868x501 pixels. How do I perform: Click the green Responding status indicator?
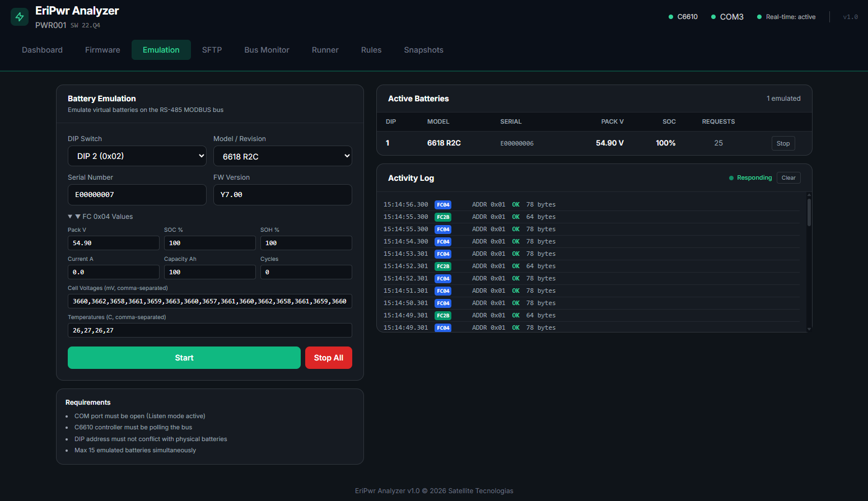750,178
